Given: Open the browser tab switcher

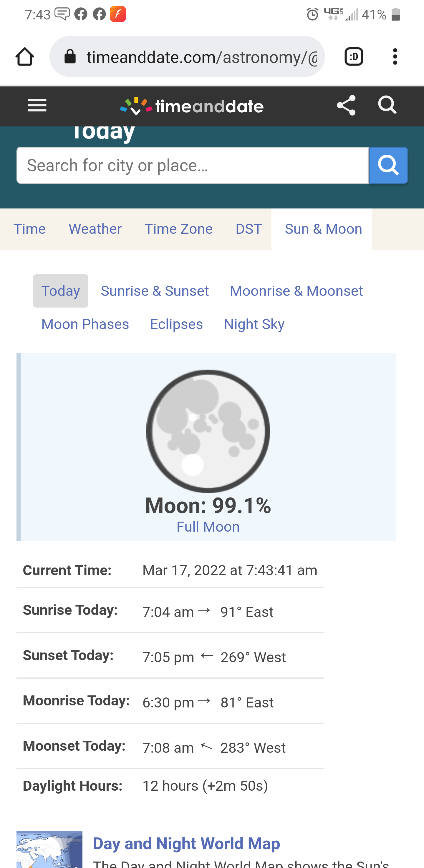Looking at the screenshot, I should pyautogui.click(x=354, y=57).
